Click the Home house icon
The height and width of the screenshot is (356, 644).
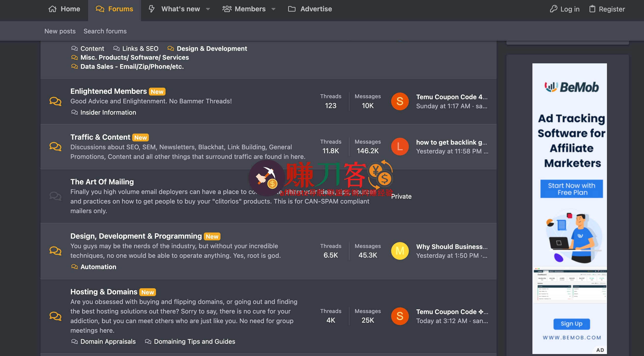[x=52, y=9]
